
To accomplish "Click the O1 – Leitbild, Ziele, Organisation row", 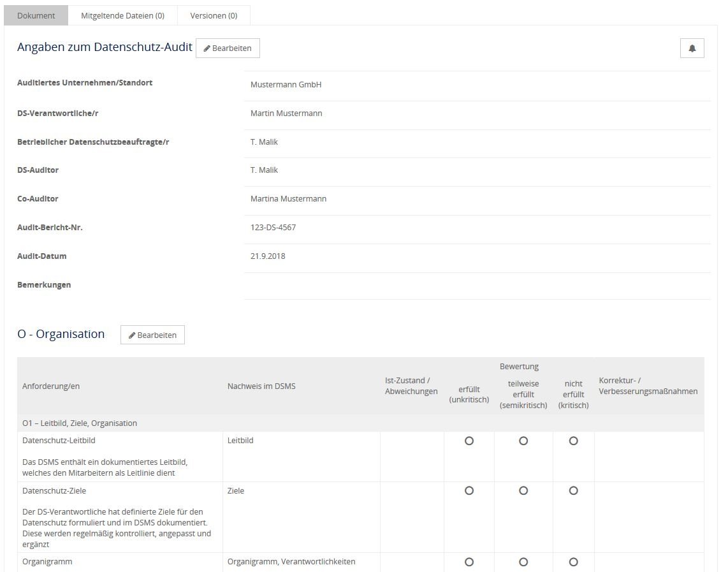I will [80, 423].
